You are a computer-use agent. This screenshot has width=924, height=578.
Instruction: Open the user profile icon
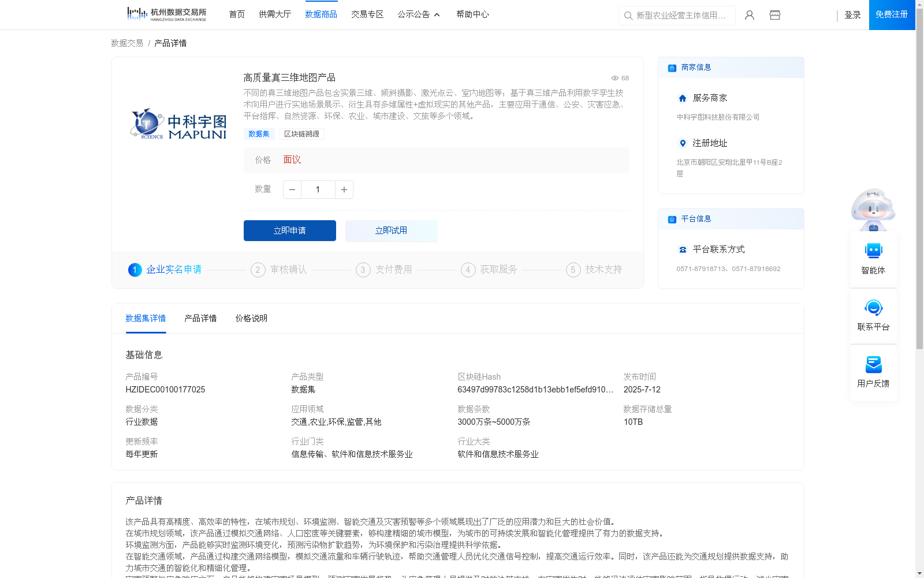pyautogui.click(x=750, y=15)
